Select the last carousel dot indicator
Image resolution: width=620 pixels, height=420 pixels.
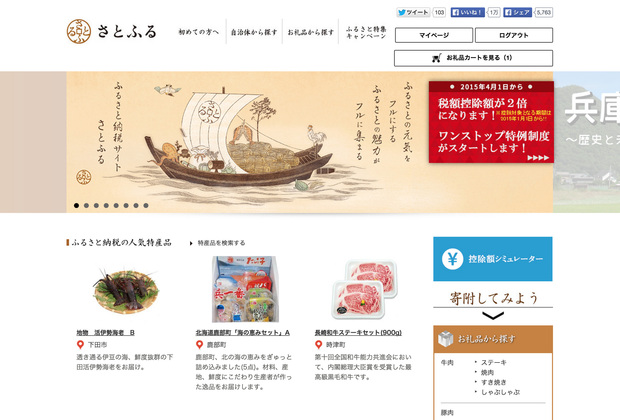[146, 205]
